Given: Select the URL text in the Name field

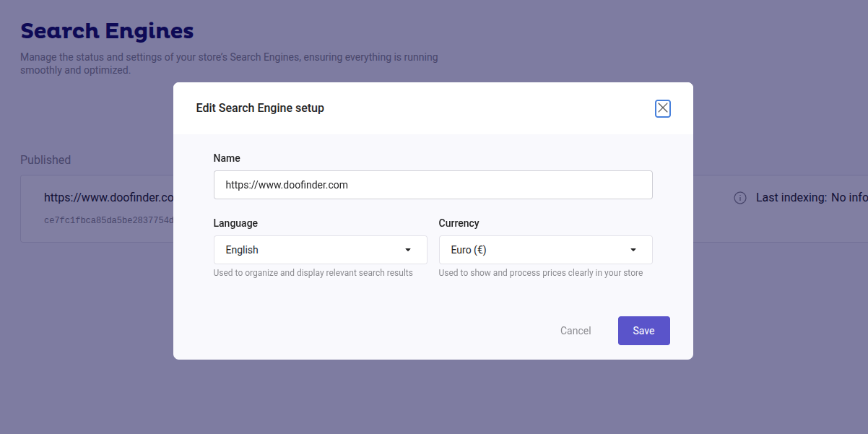Looking at the screenshot, I should [x=286, y=185].
